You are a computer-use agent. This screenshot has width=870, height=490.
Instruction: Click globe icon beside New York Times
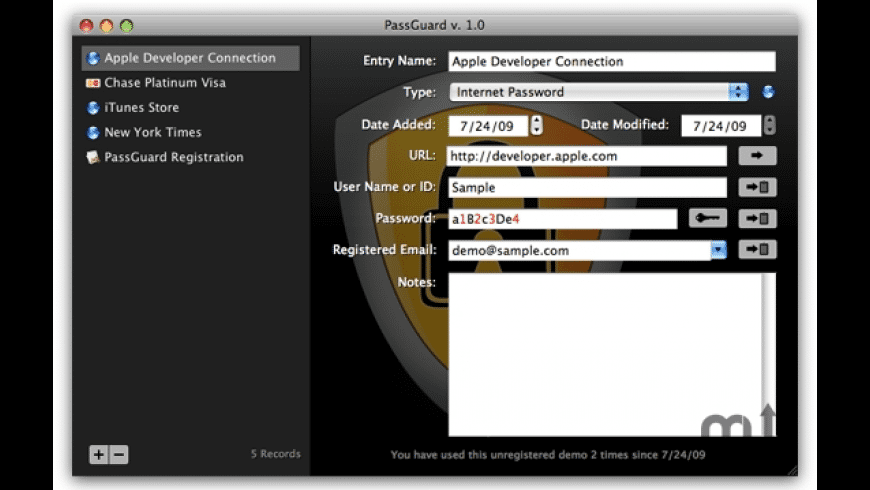pyautogui.click(x=93, y=133)
